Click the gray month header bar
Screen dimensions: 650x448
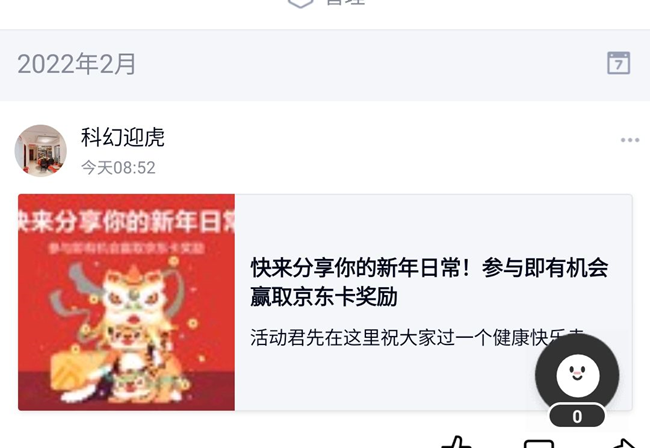pos(325,65)
